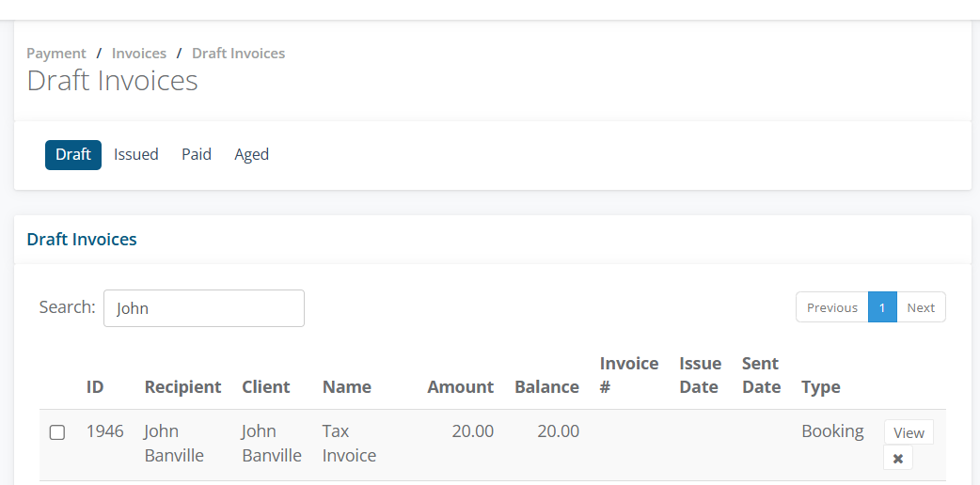Delete invoice 1946 with the X icon

coord(897,458)
